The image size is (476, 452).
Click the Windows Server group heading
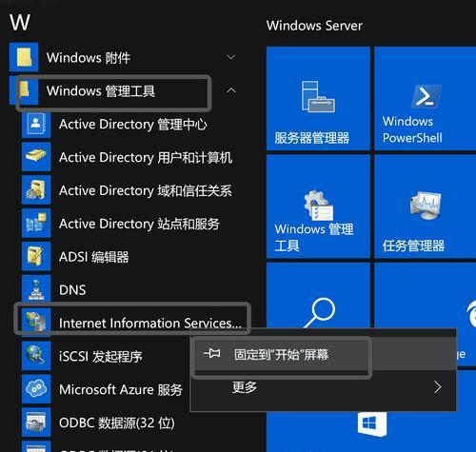click(314, 26)
